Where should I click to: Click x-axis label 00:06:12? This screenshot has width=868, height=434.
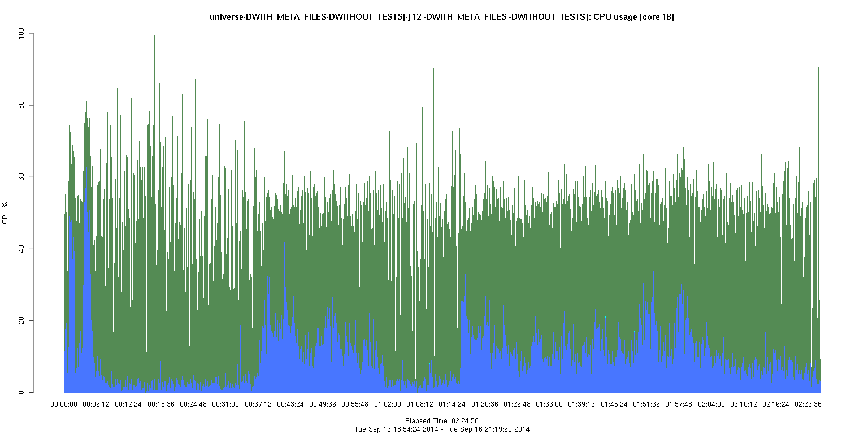click(x=96, y=405)
